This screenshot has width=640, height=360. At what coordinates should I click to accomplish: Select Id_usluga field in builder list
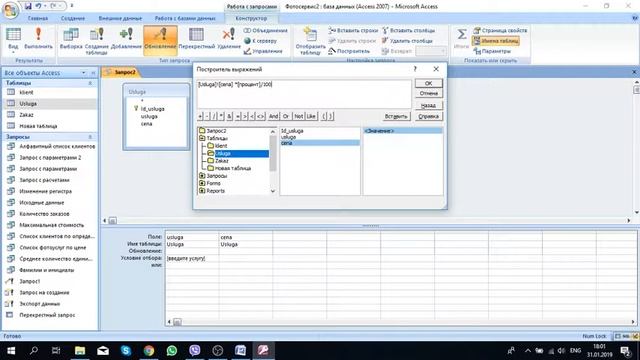pos(292,131)
